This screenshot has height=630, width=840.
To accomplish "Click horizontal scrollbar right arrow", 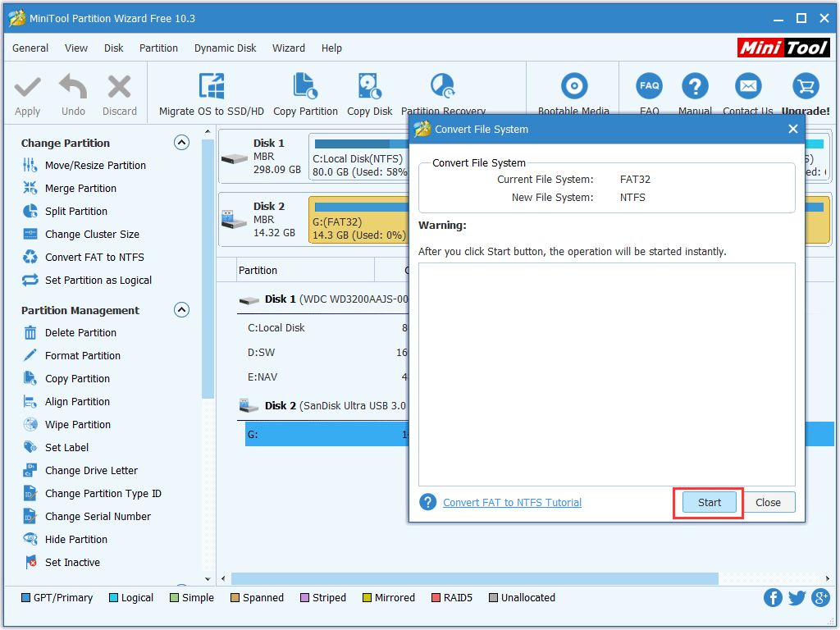I will click(x=827, y=578).
